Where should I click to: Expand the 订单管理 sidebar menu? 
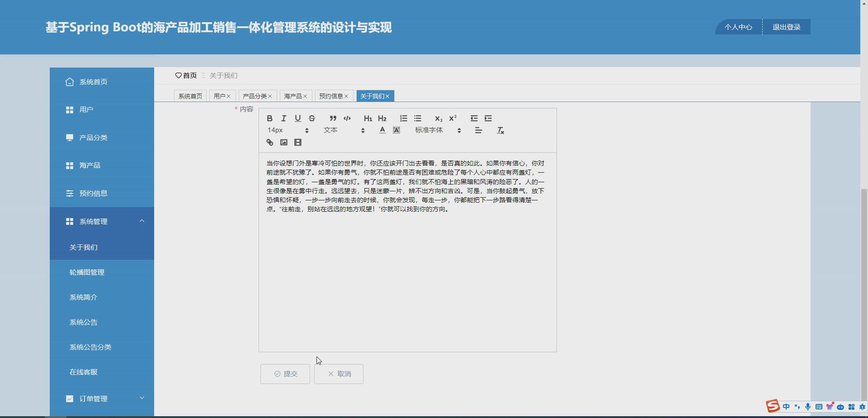93,399
